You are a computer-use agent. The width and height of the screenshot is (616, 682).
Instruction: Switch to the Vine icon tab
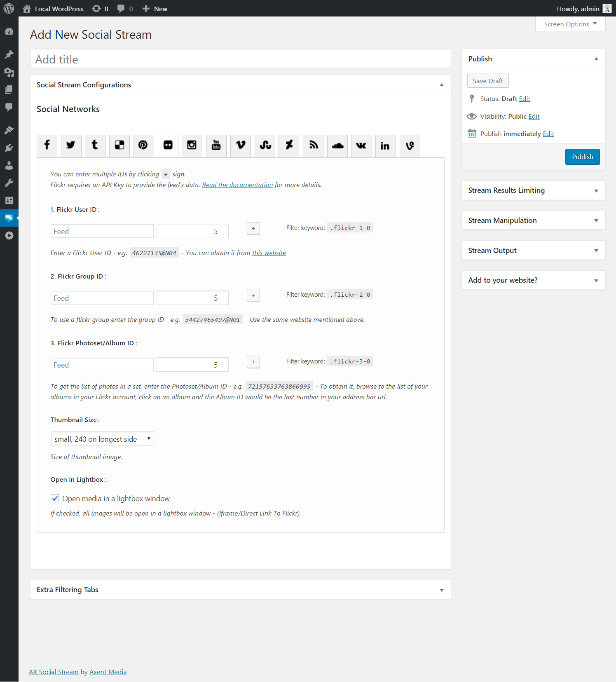(x=410, y=145)
